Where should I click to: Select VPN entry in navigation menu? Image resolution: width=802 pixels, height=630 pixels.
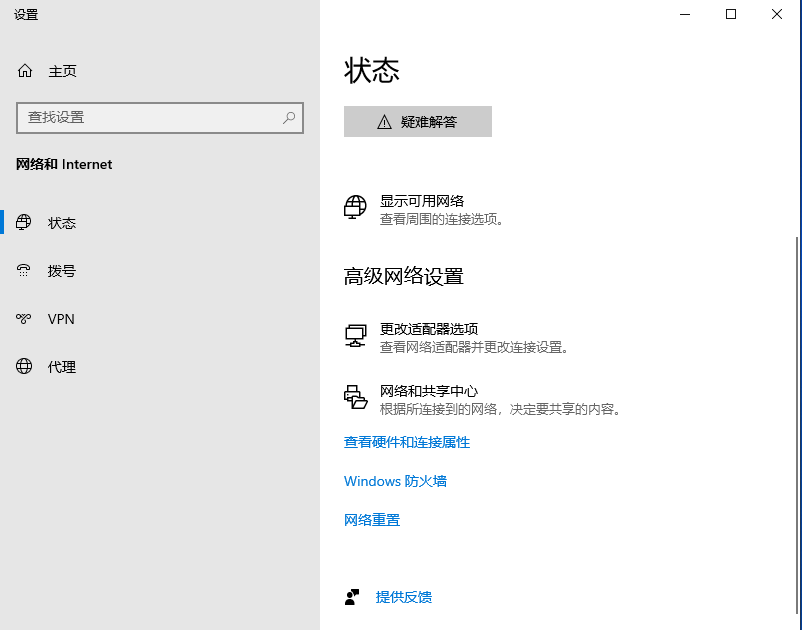coord(61,319)
